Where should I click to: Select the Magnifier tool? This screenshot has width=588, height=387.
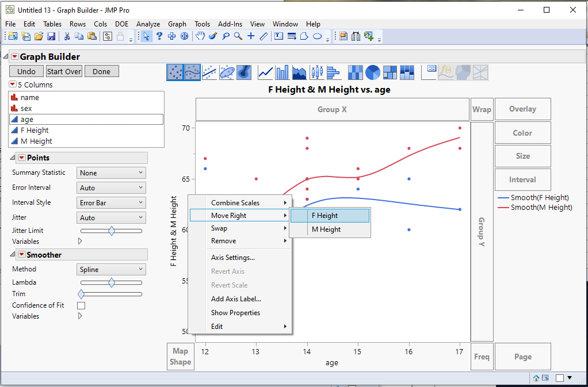click(x=237, y=36)
